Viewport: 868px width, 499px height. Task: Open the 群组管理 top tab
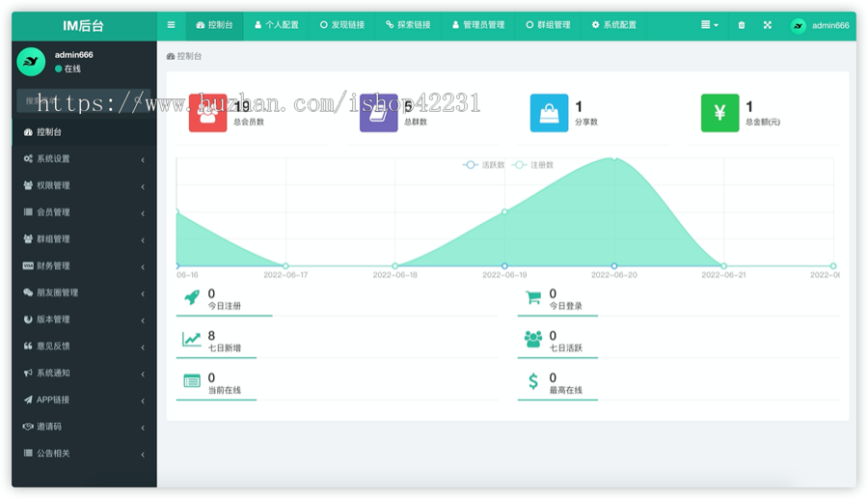pos(548,25)
